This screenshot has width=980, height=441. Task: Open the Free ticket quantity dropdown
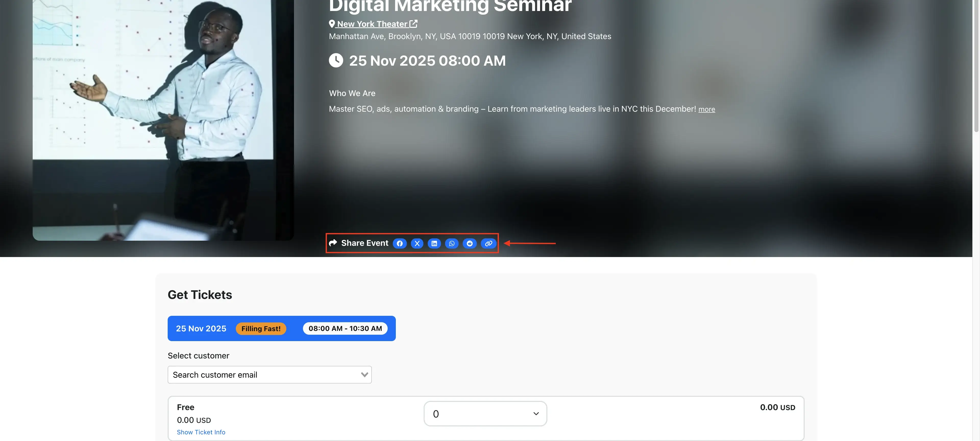coord(485,414)
